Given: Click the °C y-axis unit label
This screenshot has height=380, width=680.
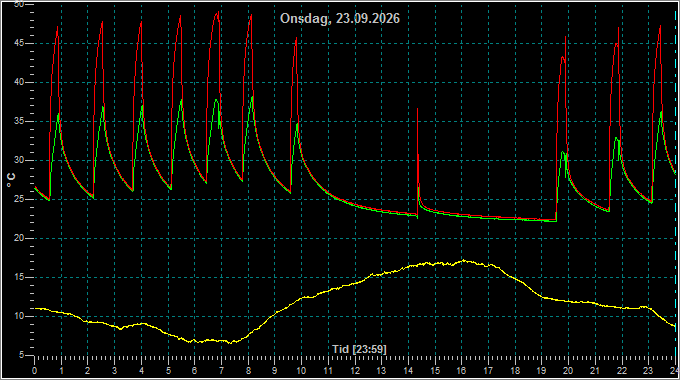Looking at the screenshot, I should click(11, 180).
